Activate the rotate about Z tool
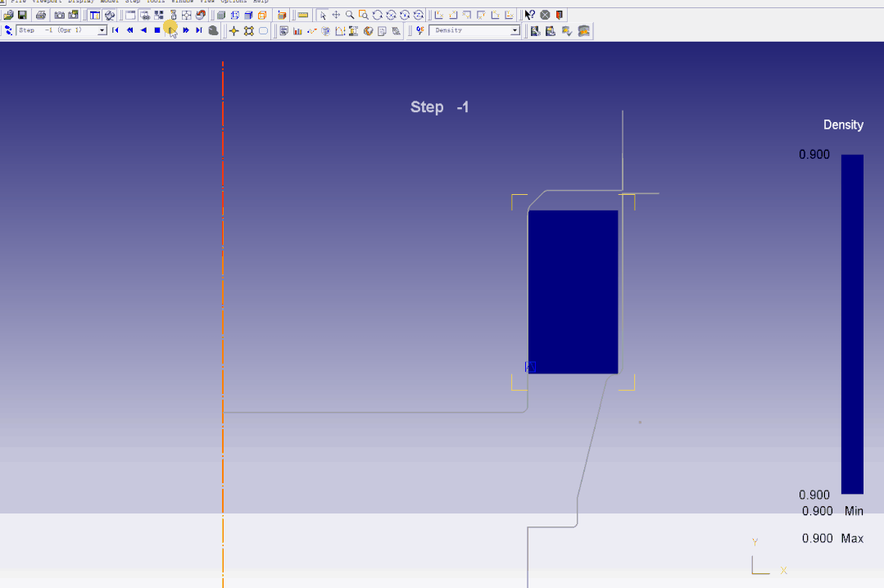The height and width of the screenshot is (588, 884). 419,16
